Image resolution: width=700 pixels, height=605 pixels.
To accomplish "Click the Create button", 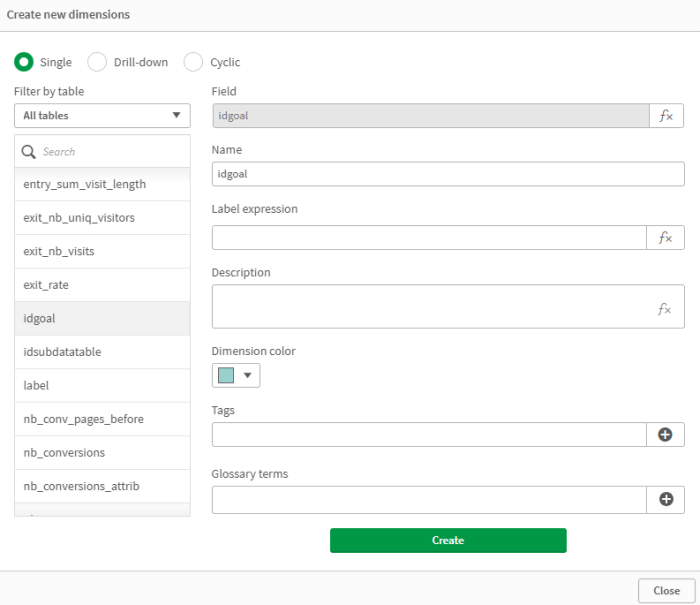I will pyautogui.click(x=448, y=540).
